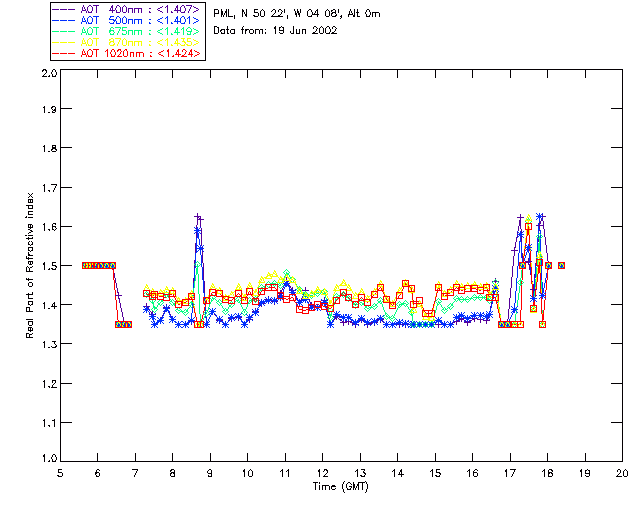Click the 16 x-axis tick label
This screenshot has height=512, width=640.
coord(472,473)
